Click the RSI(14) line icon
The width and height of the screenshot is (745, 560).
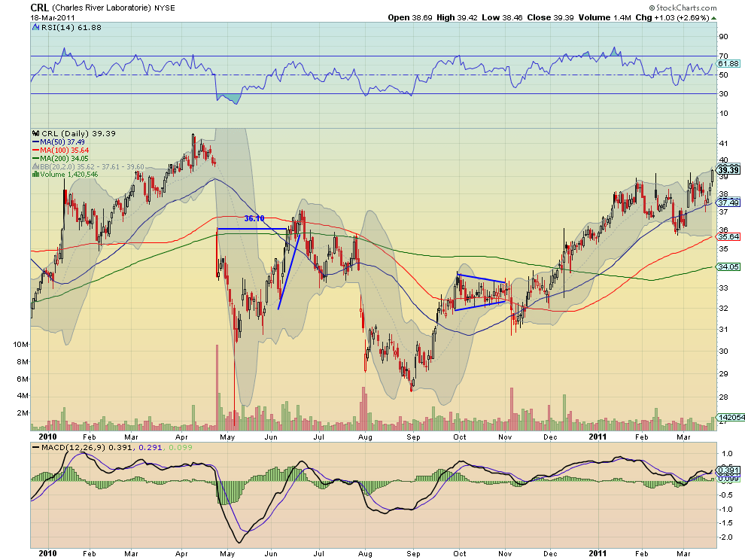pos(35,28)
